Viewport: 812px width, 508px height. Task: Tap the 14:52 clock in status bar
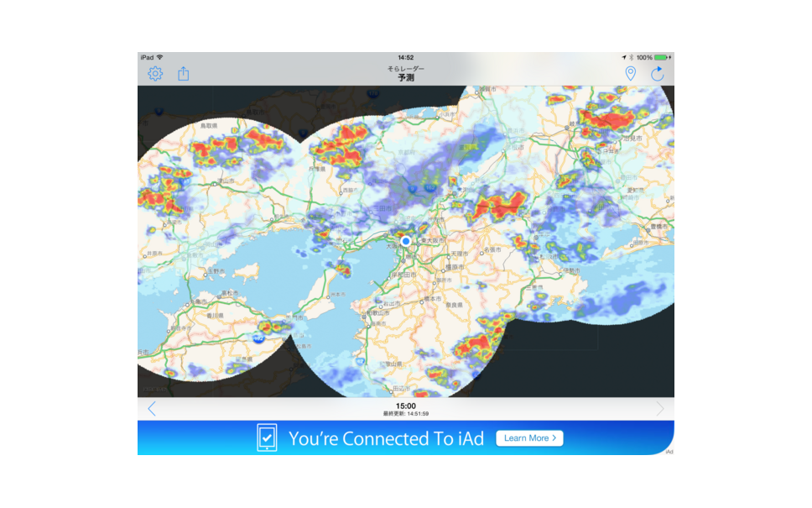[406, 57]
